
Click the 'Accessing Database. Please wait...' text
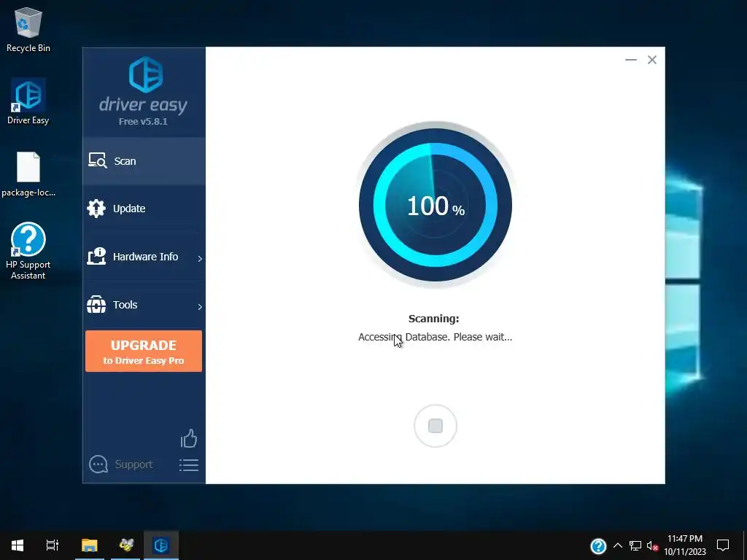pyautogui.click(x=435, y=337)
